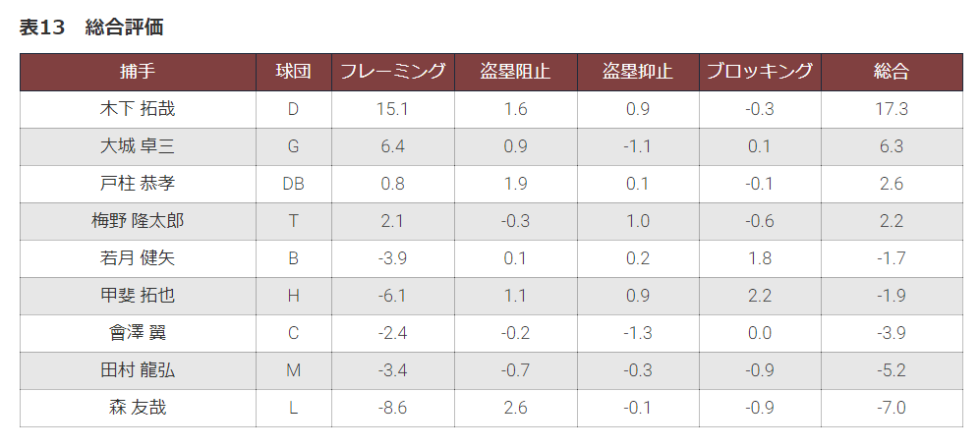
Task: Click the ブロッキング column header
Action: 760,72
